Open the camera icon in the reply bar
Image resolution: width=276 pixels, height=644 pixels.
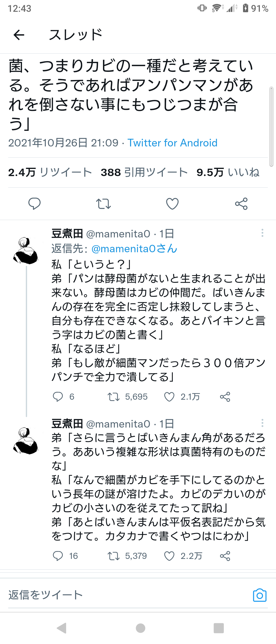point(260,595)
